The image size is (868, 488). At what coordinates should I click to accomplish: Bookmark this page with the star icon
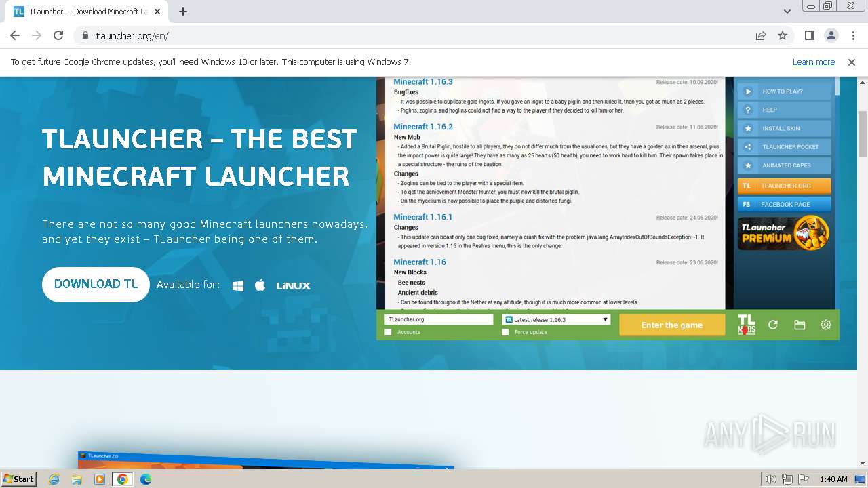coord(783,35)
